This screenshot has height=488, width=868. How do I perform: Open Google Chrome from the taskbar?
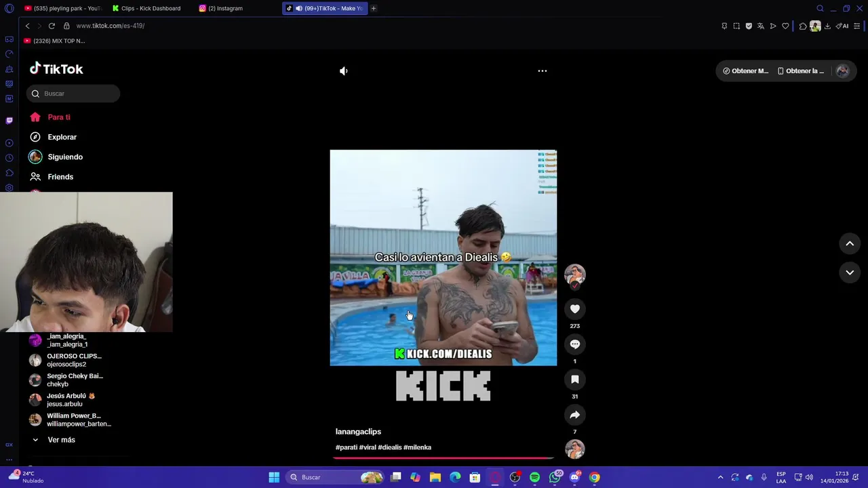594,477
